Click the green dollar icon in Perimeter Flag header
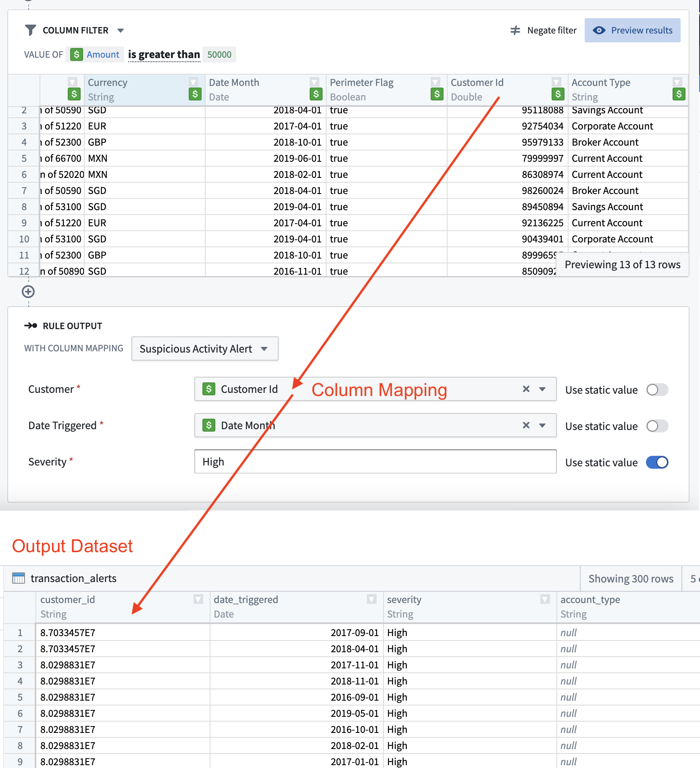The width and height of the screenshot is (700, 768). (x=437, y=94)
